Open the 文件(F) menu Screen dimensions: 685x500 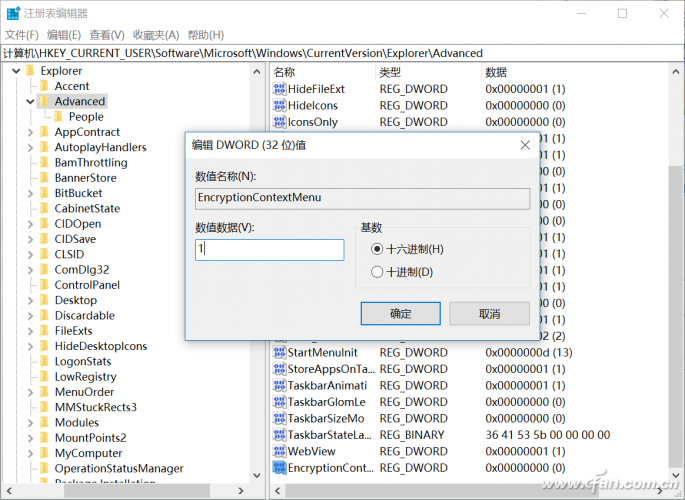pyautogui.click(x=21, y=35)
